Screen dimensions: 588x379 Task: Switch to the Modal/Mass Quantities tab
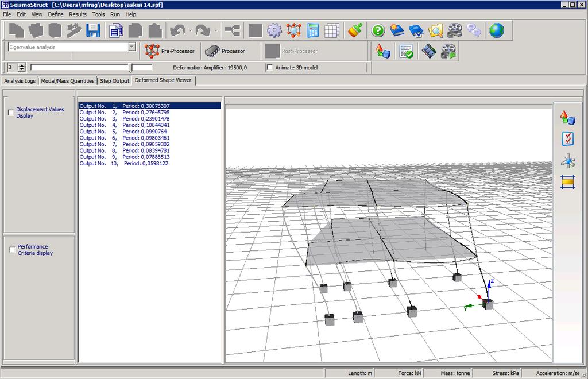68,81
